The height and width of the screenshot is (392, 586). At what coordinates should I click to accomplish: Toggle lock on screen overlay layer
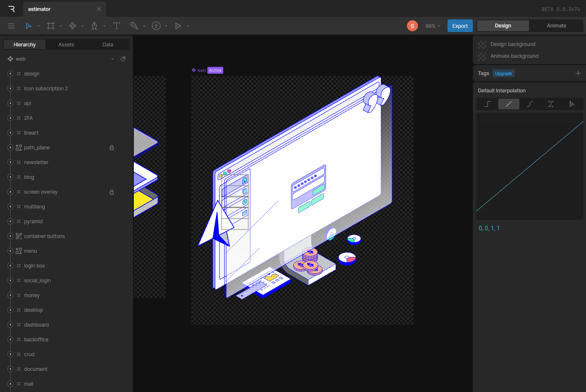[111, 192]
